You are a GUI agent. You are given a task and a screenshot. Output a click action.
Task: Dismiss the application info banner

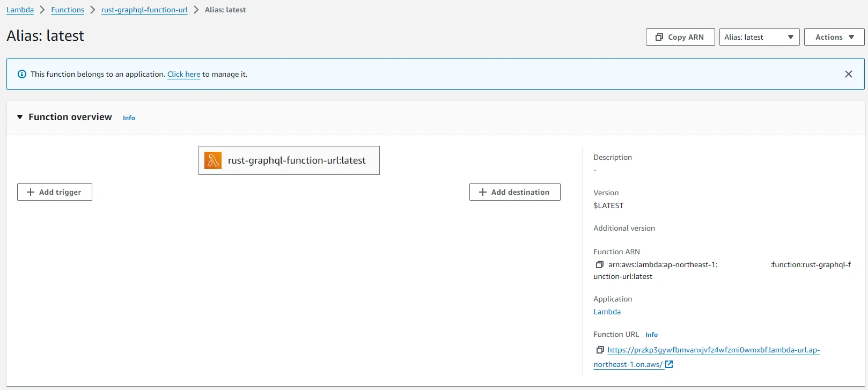click(848, 74)
